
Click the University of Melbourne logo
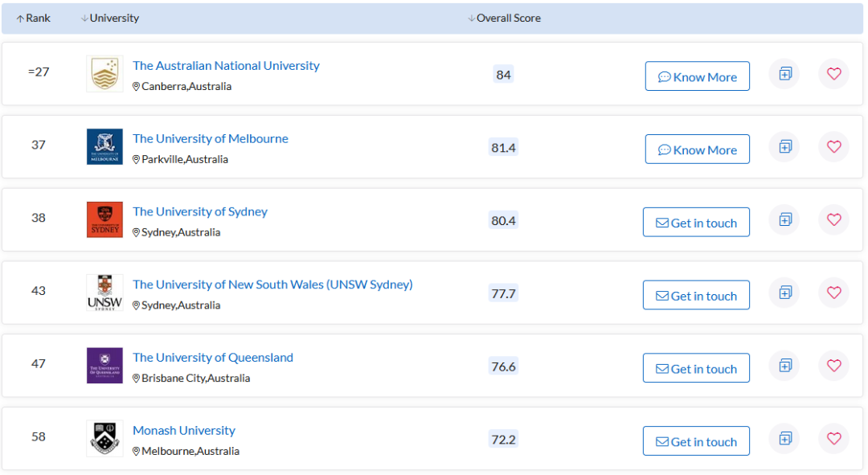tap(104, 147)
